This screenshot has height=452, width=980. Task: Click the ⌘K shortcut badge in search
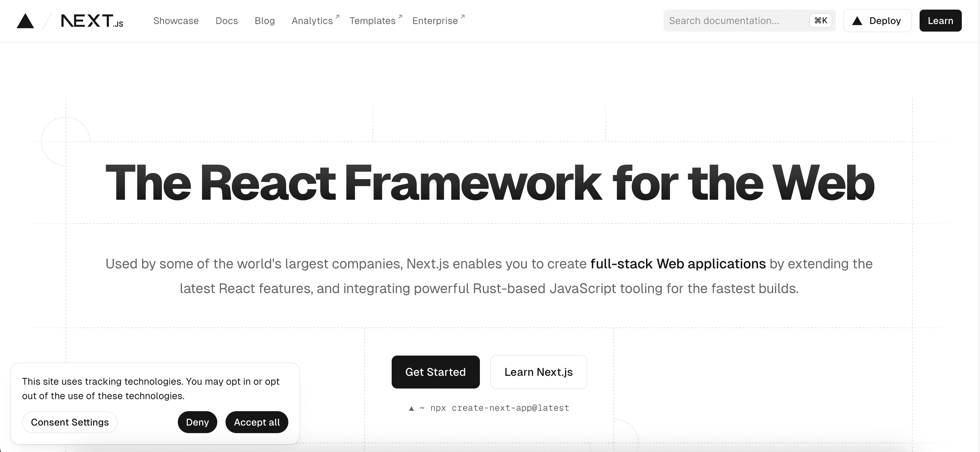click(820, 21)
